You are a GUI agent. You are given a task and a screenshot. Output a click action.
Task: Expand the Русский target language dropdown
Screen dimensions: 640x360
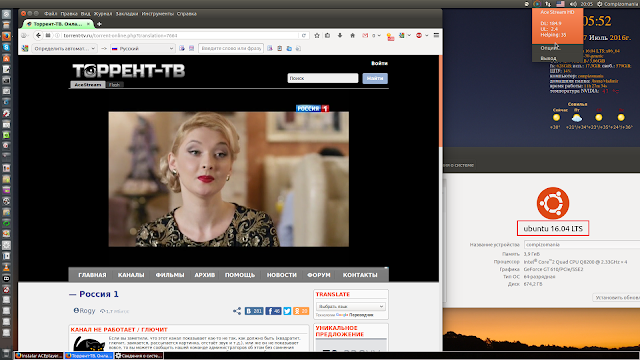(142, 48)
